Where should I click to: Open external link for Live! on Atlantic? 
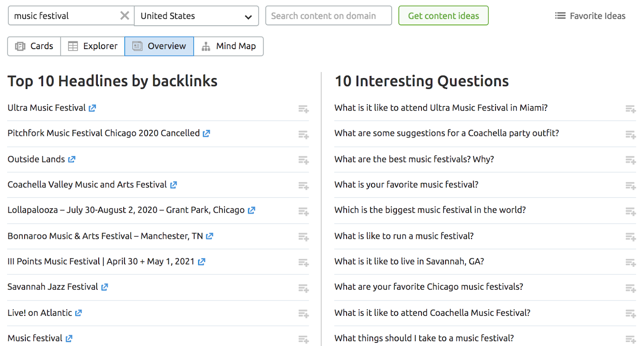(78, 313)
